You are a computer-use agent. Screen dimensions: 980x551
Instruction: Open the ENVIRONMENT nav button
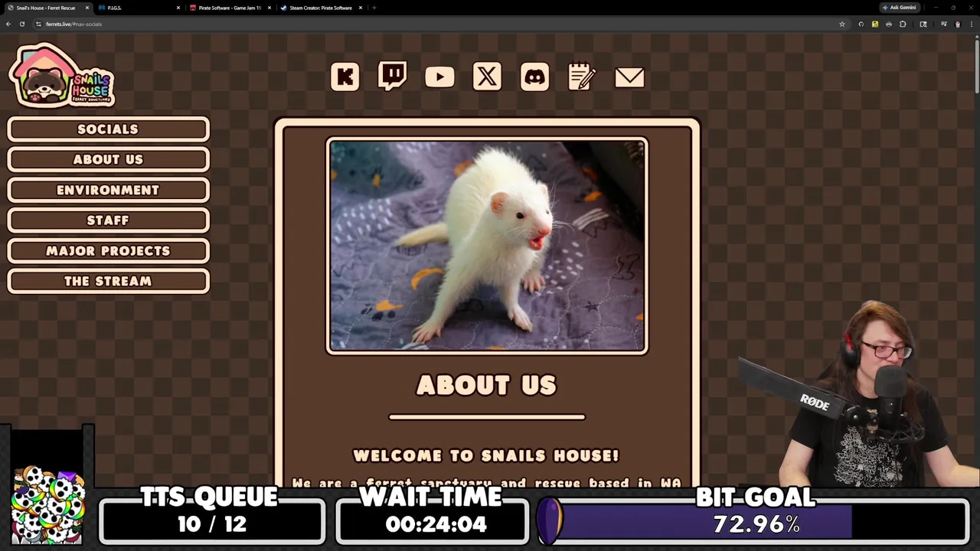click(108, 190)
